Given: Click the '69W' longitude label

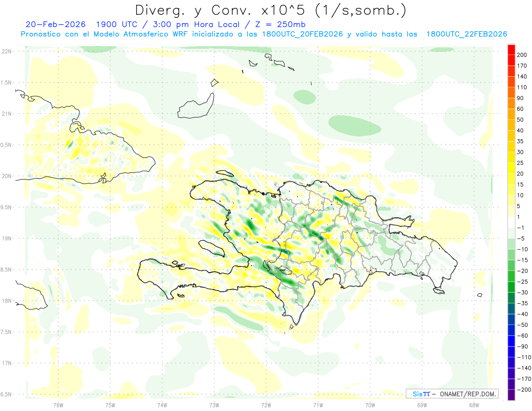Looking at the screenshot, I should [x=422, y=404].
